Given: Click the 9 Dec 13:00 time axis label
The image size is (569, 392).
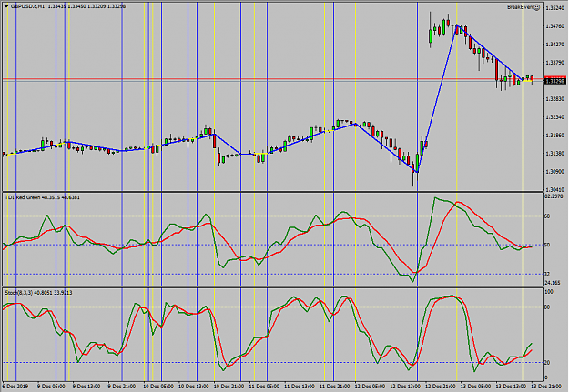Looking at the screenshot, I should pos(86,387).
